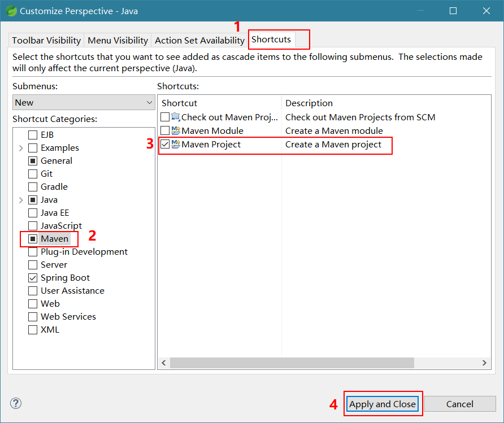
Task: Click the Apply and Close button
Action: click(383, 404)
